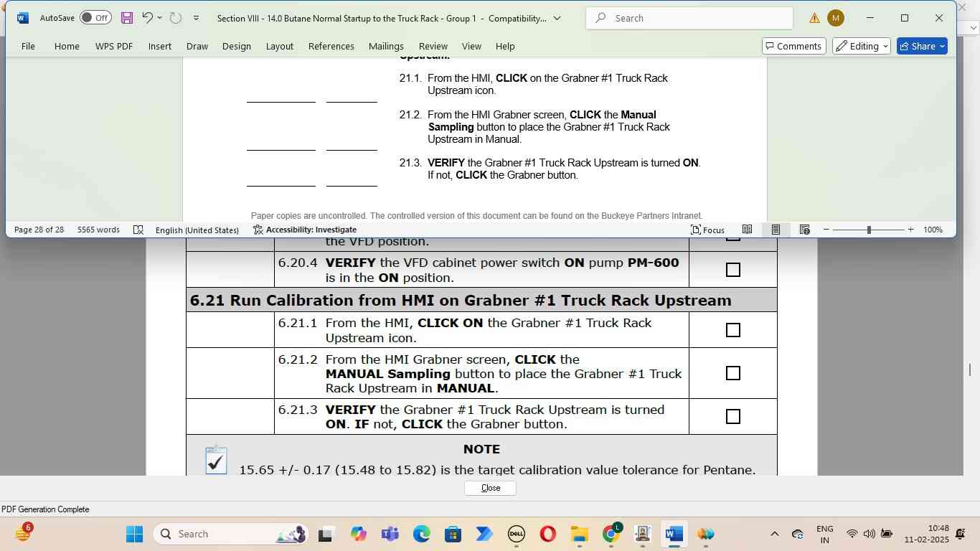This screenshot has height=551, width=980.
Task: Click the 5565 words count
Action: pos(98,230)
